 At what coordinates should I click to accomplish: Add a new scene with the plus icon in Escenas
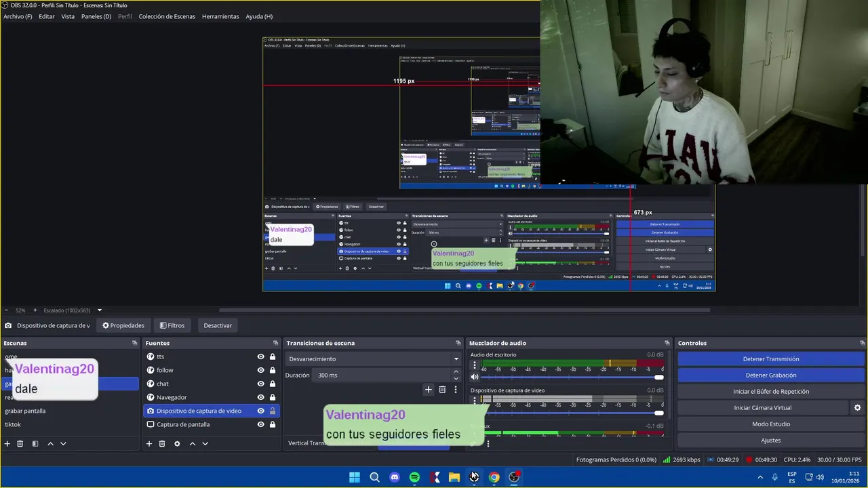coord(7,444)
